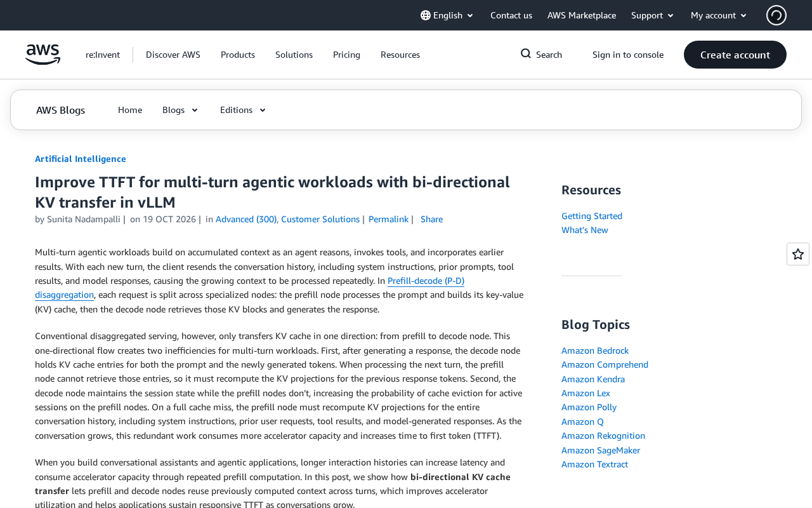The image size is (812, 508).
Task: Open the Amazon SageMaker topic
Action: (601, 450)
